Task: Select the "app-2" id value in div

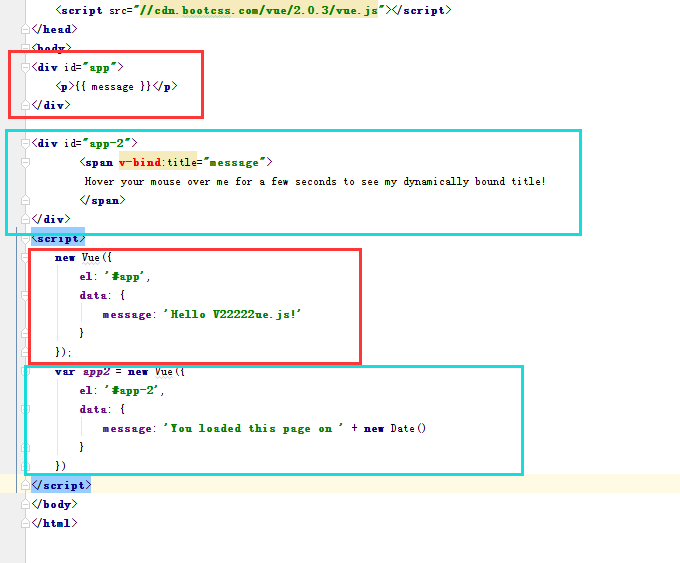Action: (106, 143)
